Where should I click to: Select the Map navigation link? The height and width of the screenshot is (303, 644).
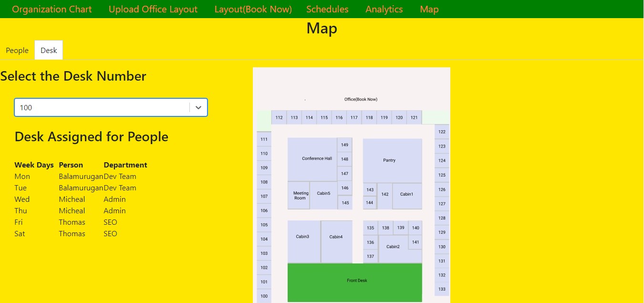click(428, 9)
